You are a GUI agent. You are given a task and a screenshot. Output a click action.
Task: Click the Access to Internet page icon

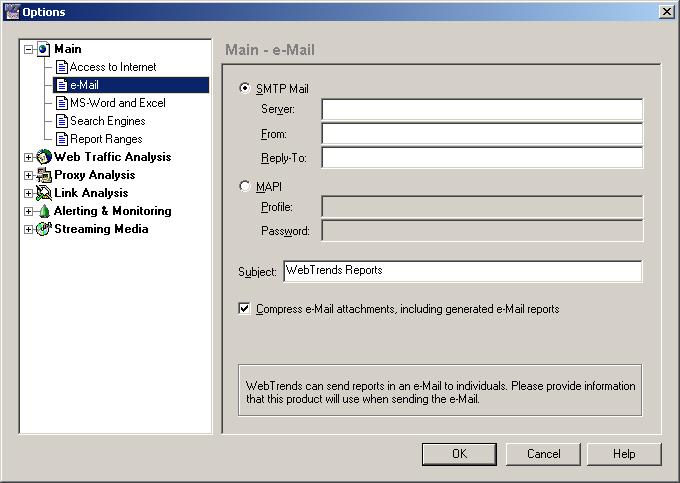tap(62, 67)
